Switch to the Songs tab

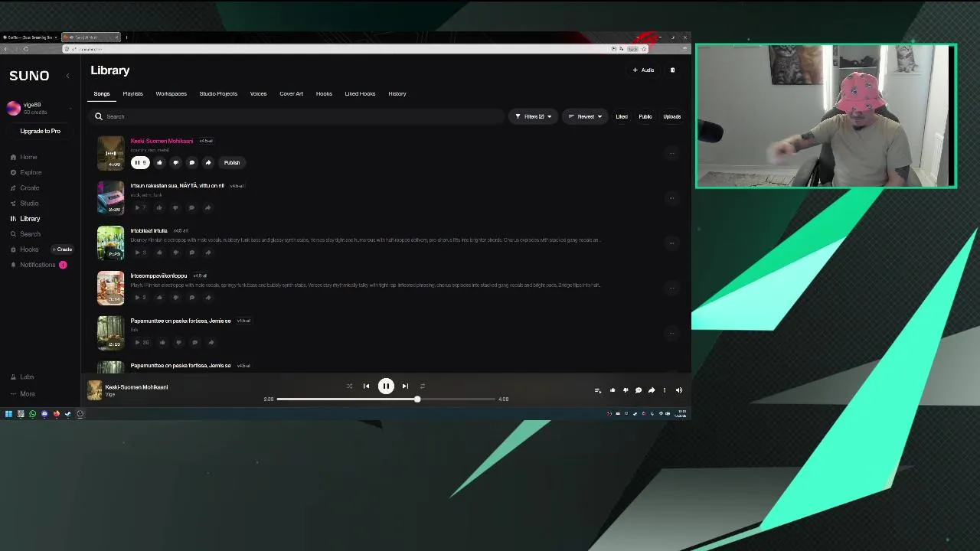tap(102, 93)
